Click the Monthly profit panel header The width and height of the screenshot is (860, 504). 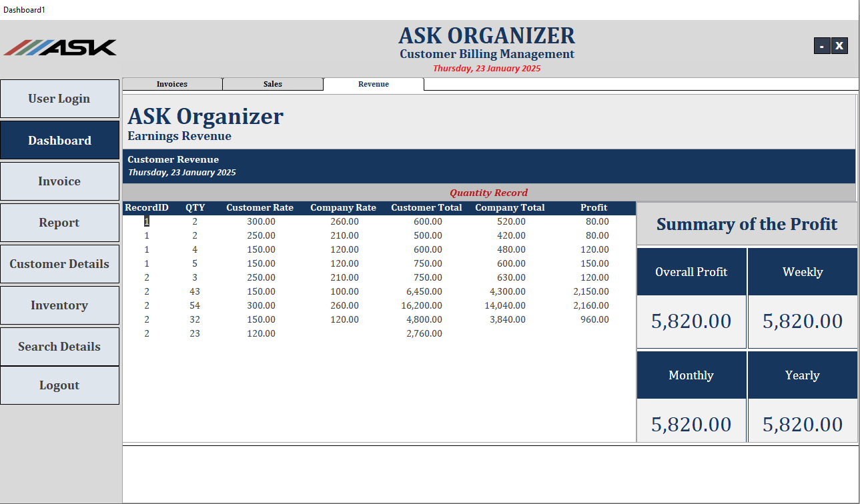tap(691, 375)
